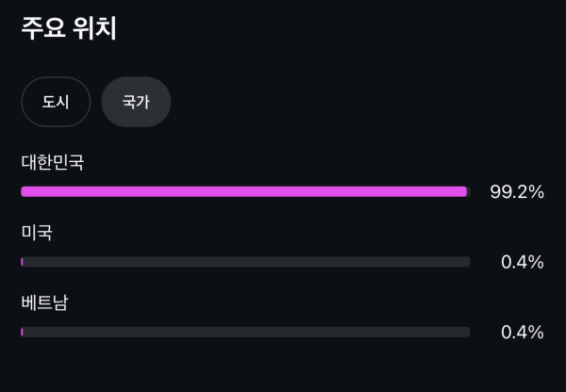Screen dimensions: 566x392
Task: Click the 0.4% value beside 베트남 bar
Action: [x=523, y=332]
